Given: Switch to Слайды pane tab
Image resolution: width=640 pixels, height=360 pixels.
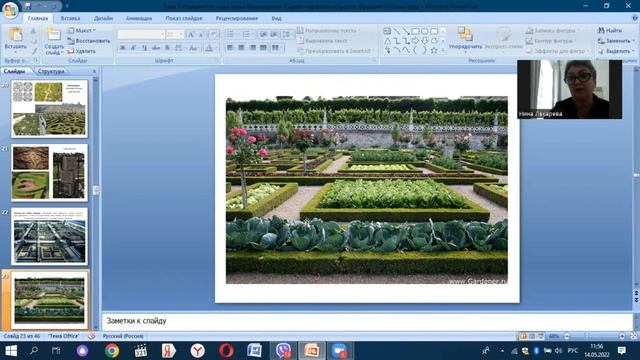Looking at the screenshot, I should [14, 71].
